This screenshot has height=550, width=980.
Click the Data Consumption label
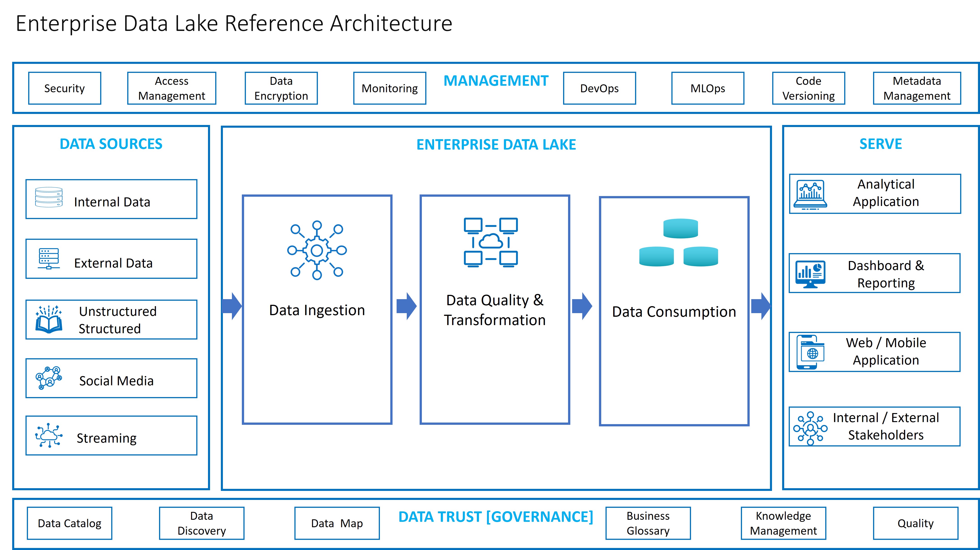pos(674,312)
